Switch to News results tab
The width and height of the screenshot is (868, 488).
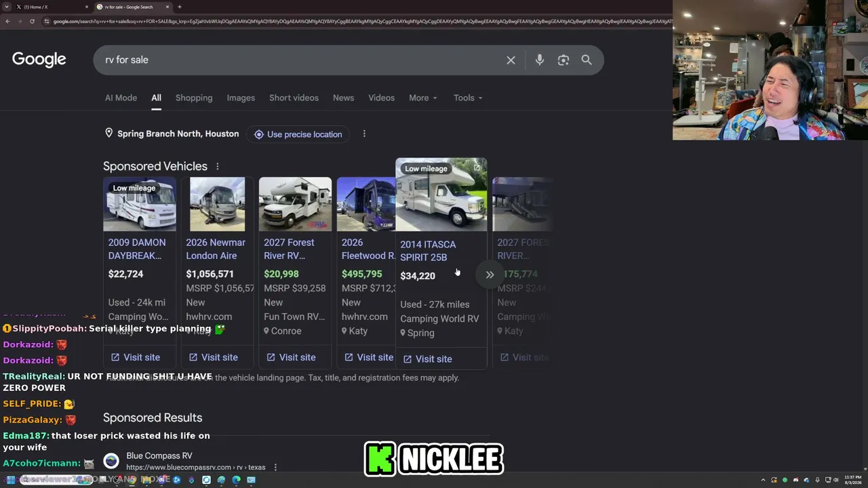pos(343,98)
